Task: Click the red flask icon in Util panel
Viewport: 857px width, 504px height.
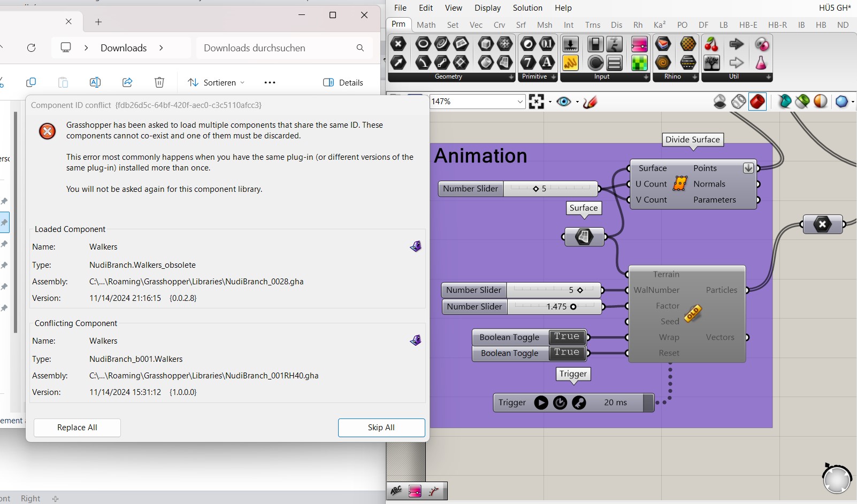Action: point(760,63)
